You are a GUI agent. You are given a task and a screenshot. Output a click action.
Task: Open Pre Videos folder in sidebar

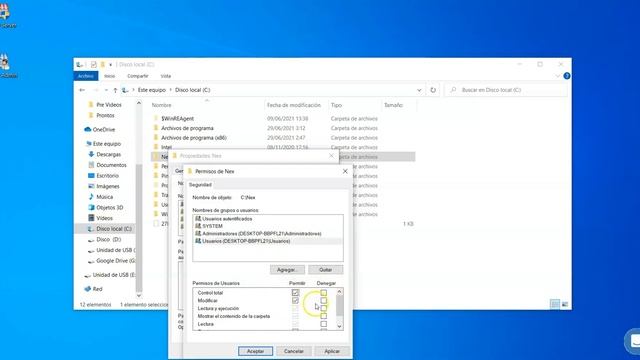(109, 105)
